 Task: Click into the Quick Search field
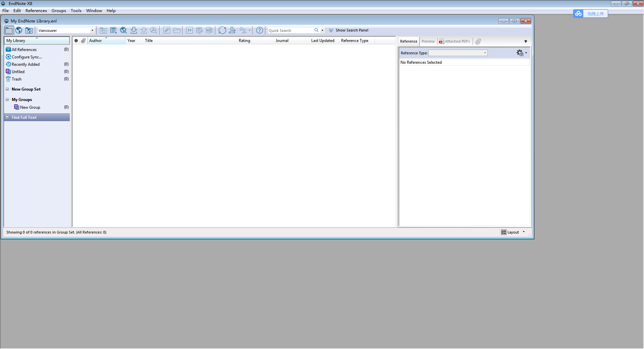290,31
